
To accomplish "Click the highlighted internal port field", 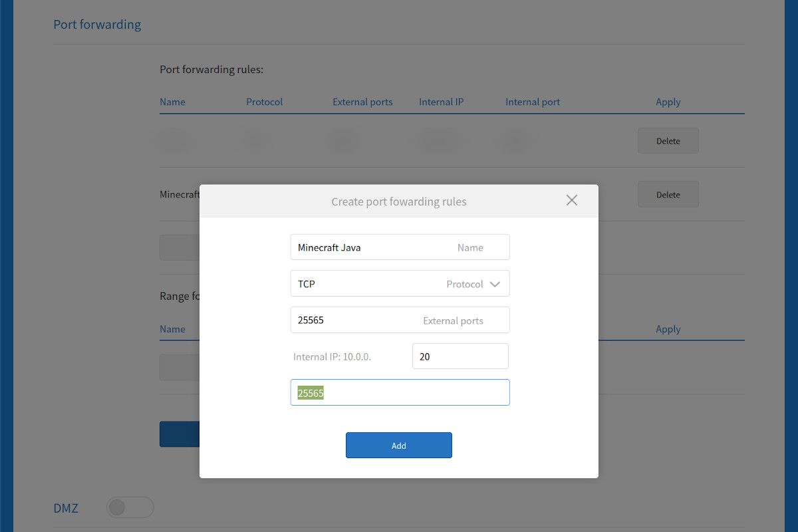I will coord(400,392).
